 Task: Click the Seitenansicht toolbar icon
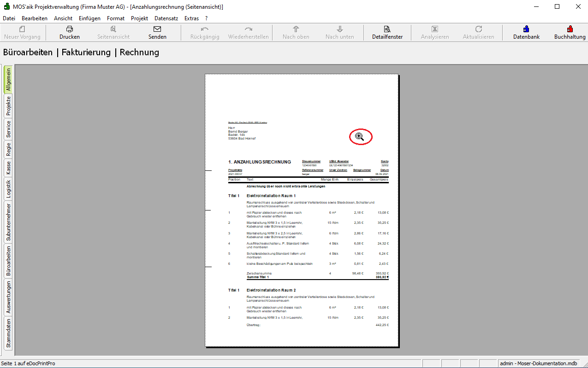coord(113,29)
